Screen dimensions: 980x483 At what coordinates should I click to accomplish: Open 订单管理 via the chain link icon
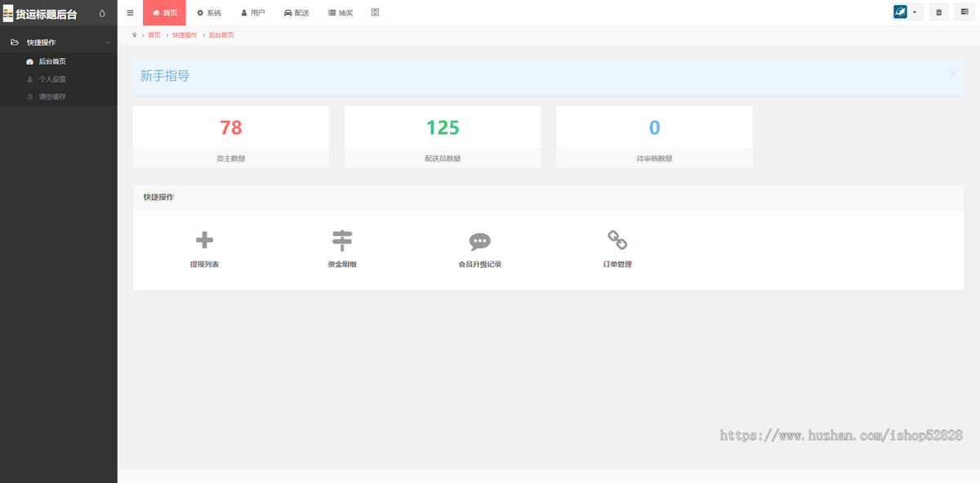click(617, 240)
